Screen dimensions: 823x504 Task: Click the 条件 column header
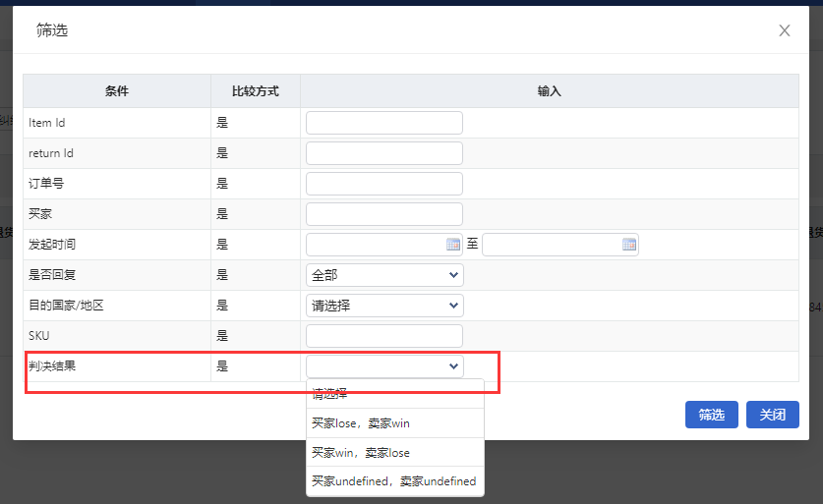[117, 91]
